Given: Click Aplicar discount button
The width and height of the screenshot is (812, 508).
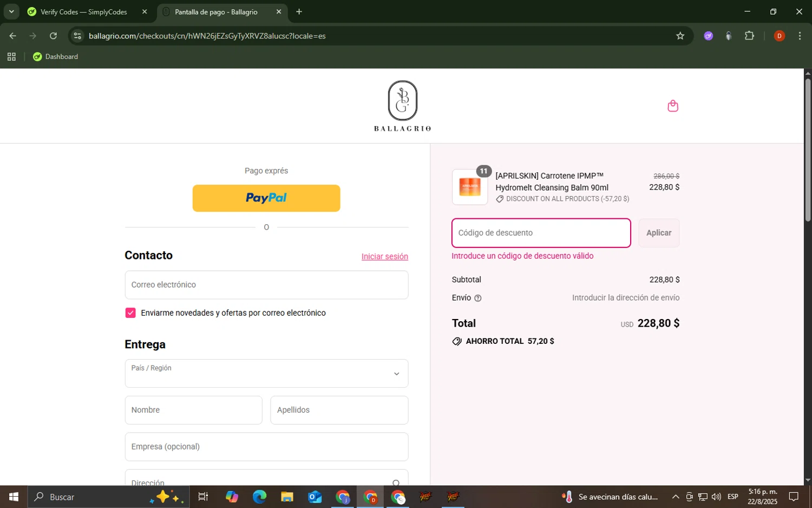Looking at the screenshot, I should (x=659, y=233).
